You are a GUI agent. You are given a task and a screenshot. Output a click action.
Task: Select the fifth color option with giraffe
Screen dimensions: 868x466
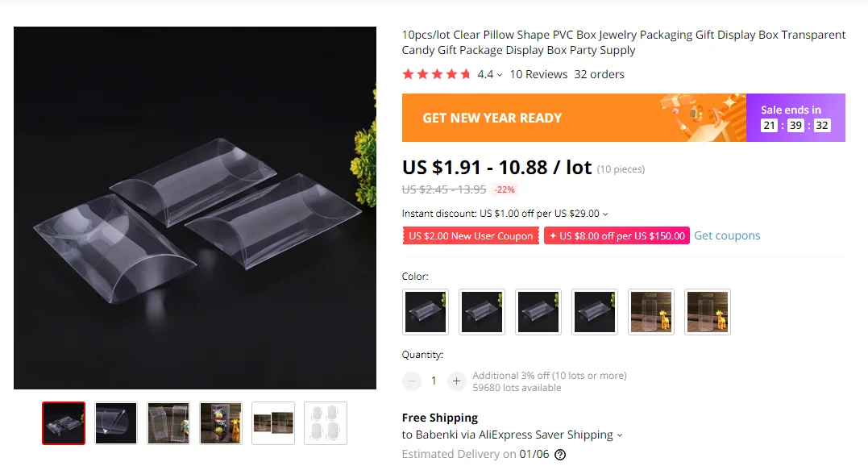651,312
